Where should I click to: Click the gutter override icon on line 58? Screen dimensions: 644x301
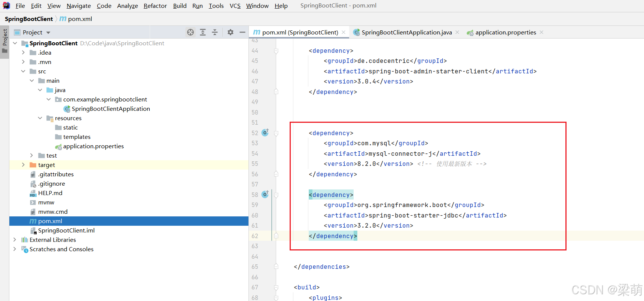[x=265, y=194]
